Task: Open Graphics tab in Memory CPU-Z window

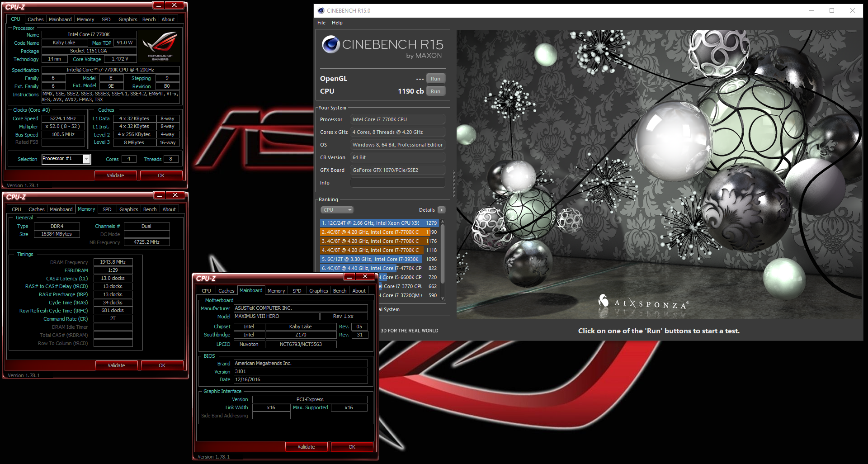Action: click(128, 209)
